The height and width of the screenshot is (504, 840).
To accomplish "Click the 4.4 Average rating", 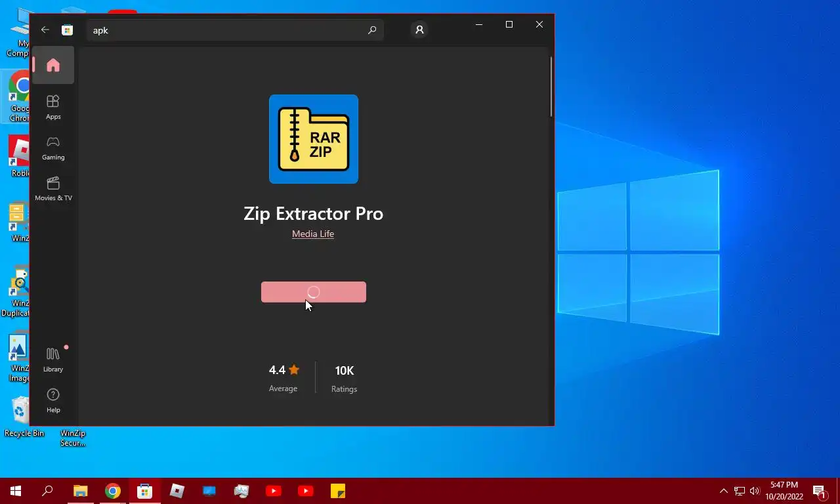I will click(x=283, y=378).
